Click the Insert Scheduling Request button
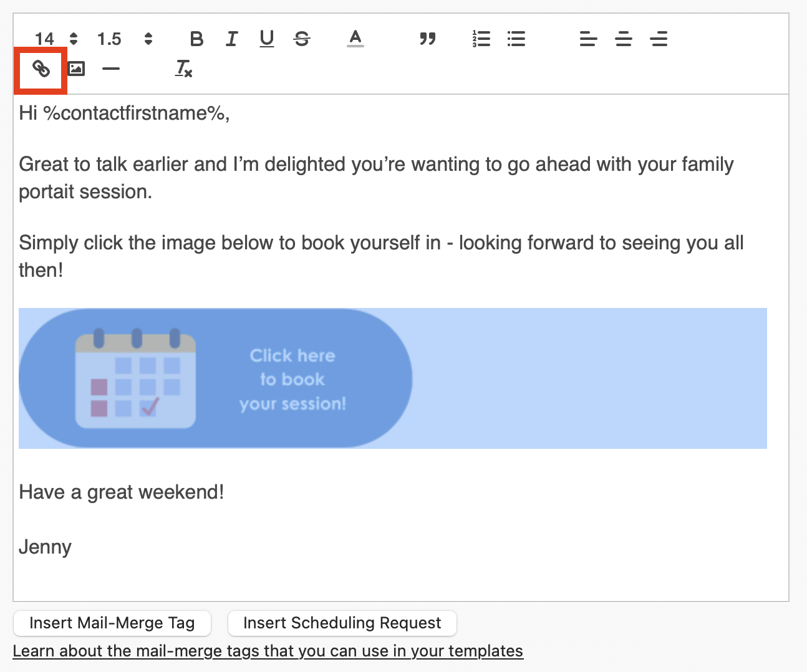This screenshot has height=672, width=807. click(x=342, y=623)
